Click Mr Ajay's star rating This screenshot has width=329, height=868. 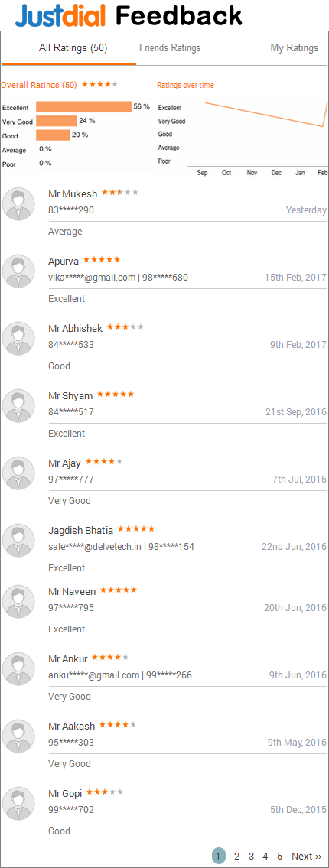coord(104,461)
